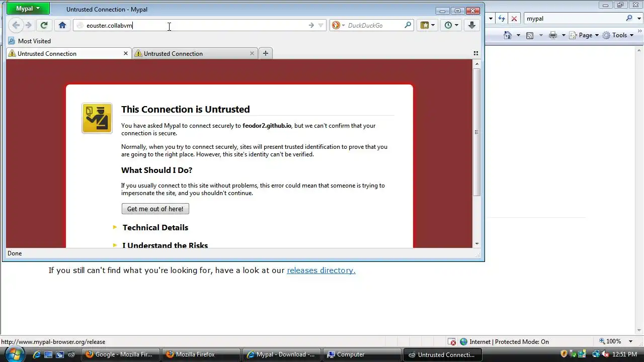
Task: Click the muted volume icon in the tray
Action: 604,354
